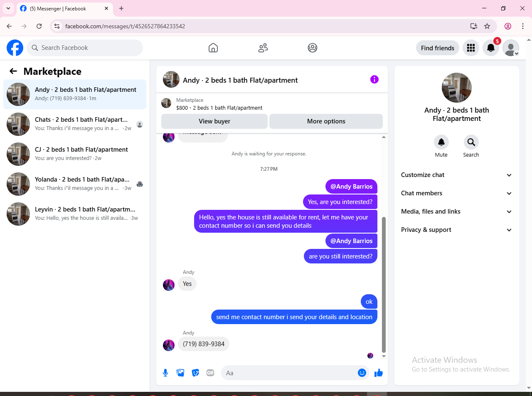Viewport: 532px width, 396px height.
Task: Attach a photo with the image icon
Action: (x=180, y=373)
